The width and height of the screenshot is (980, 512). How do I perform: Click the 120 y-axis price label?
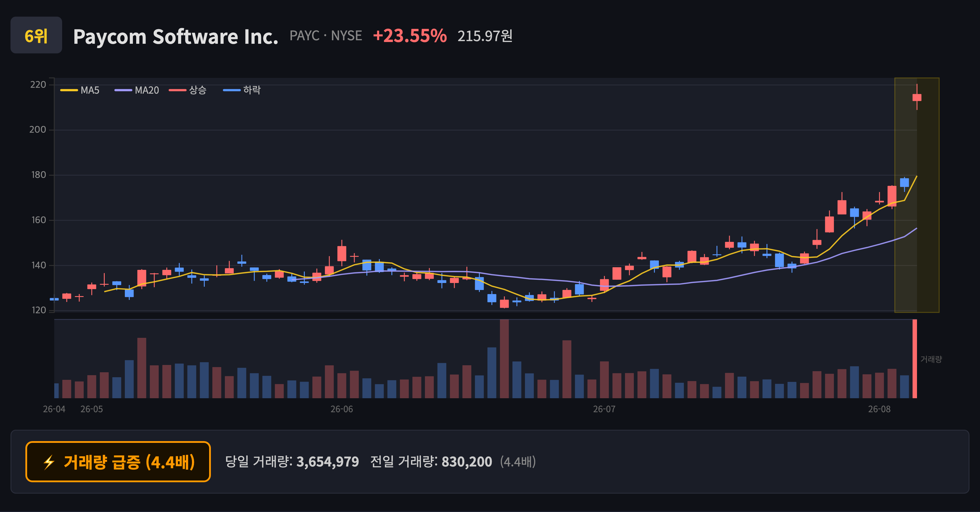tap(38, 310)
